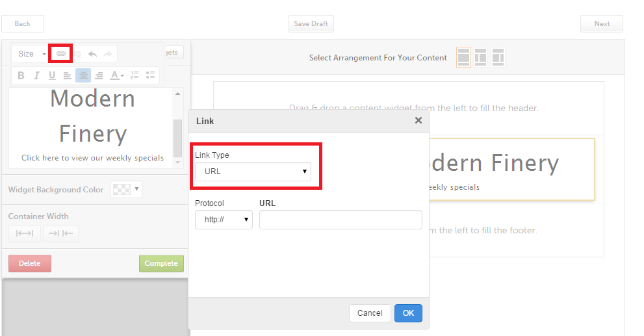Select the full-width container icon
The image size is (644, 336).
25,234
